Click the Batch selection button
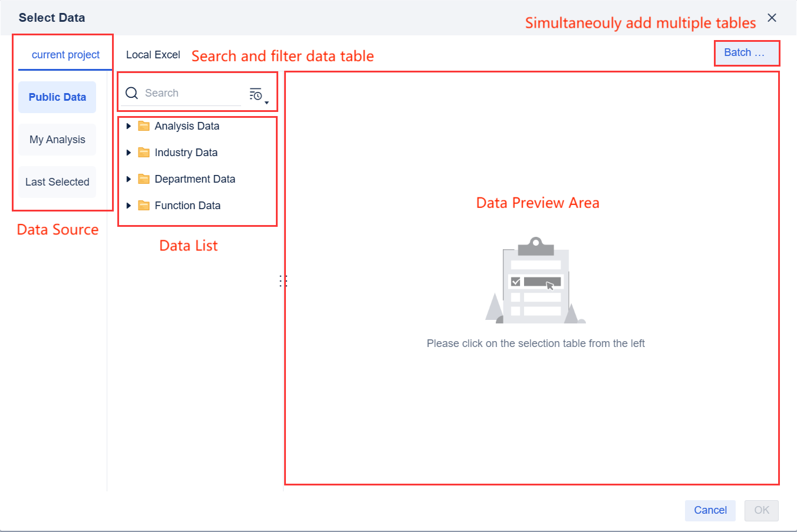Viewport: 797px width, 532px height. (x=747, y=52)
